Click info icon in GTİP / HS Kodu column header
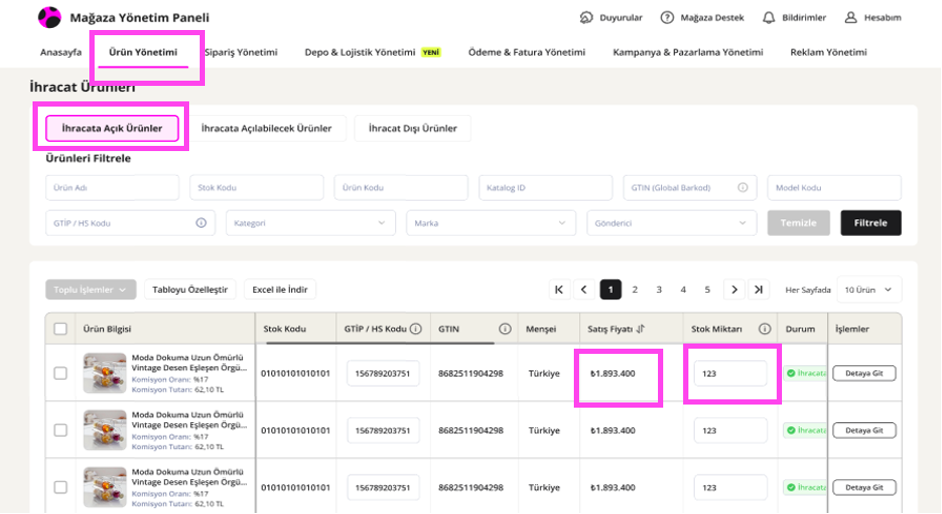The width and height of the screenshot is (942, 514). (x=416, y=328)
